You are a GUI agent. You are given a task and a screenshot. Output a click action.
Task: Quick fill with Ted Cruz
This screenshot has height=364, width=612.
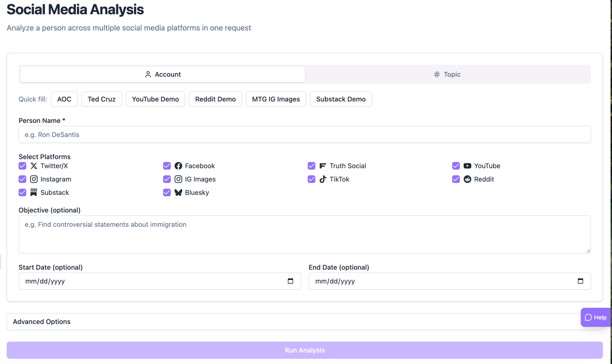[102, 99]
